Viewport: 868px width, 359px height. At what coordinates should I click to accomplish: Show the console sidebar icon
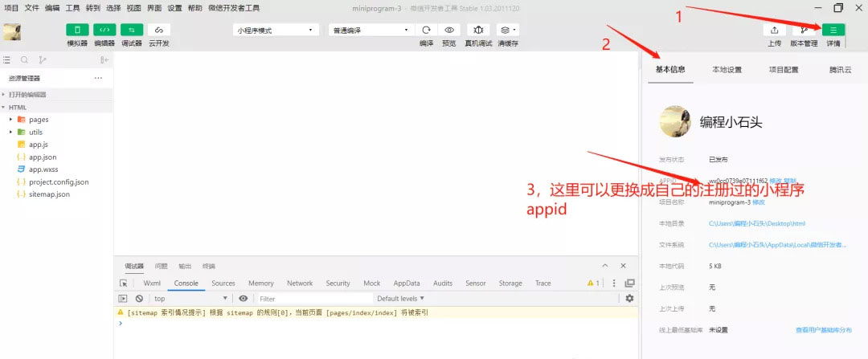(124, 298)
